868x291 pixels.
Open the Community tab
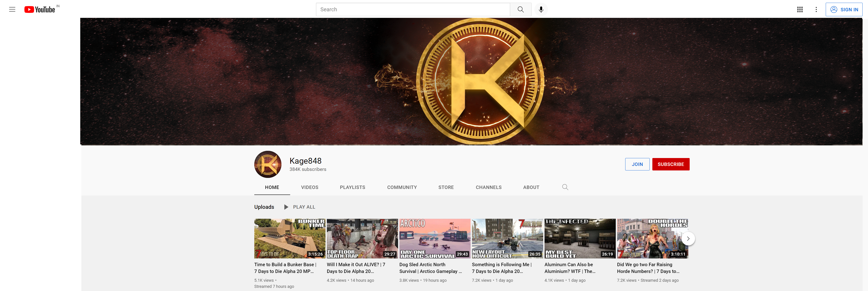[402, 187]
